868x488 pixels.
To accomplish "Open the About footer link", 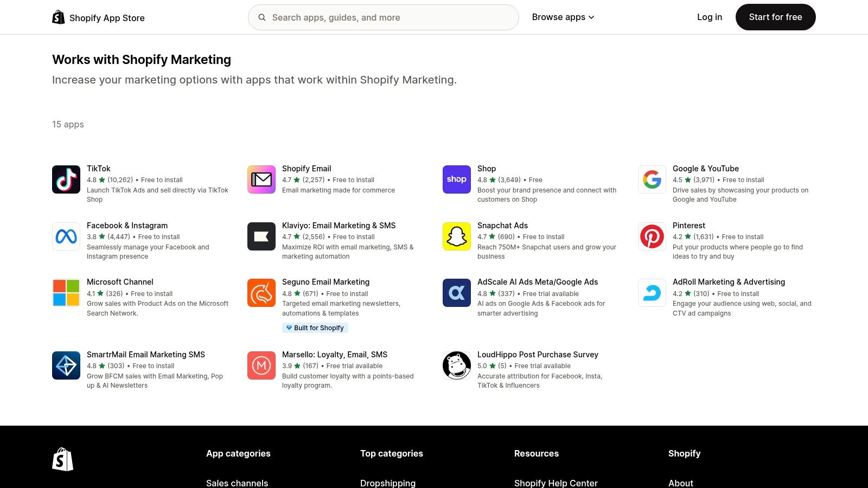I will coord(681,483).
